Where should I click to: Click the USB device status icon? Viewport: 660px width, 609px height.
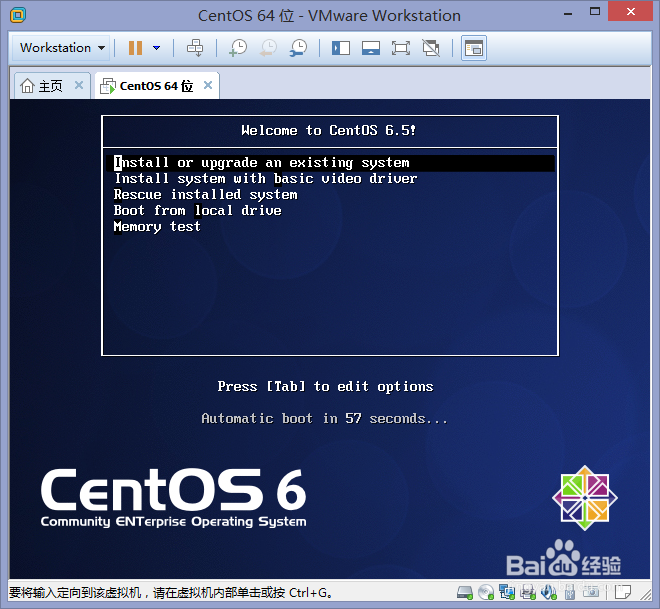click(x=570, y=593)
